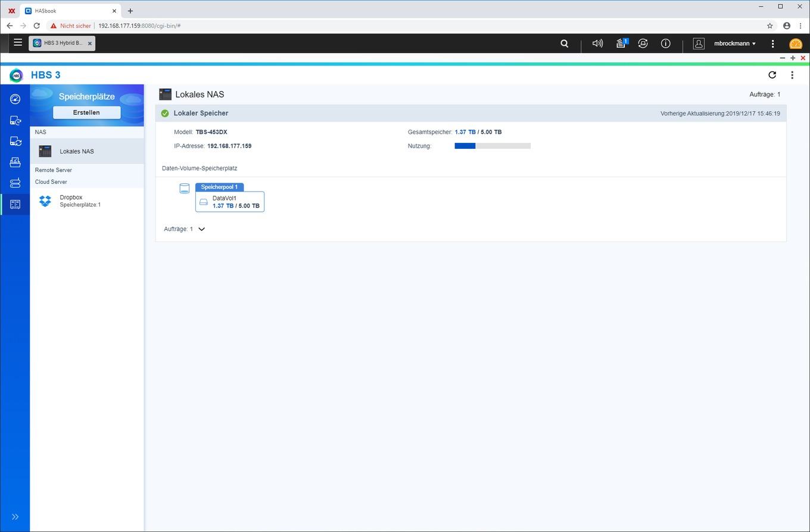This screenshot has height=532, width=810.
Task: Open the browser profile icon
Action: [787, 26]
